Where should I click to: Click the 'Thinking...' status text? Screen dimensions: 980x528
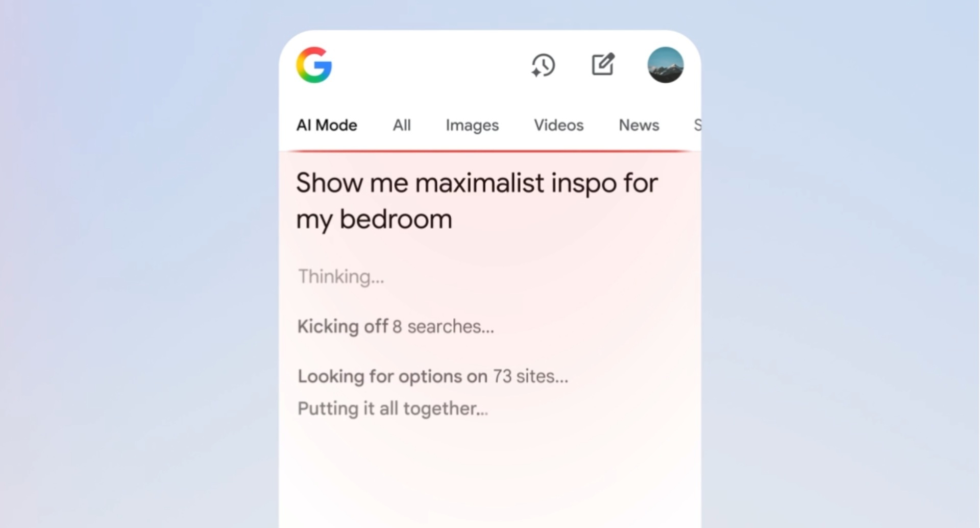point(341,277)
